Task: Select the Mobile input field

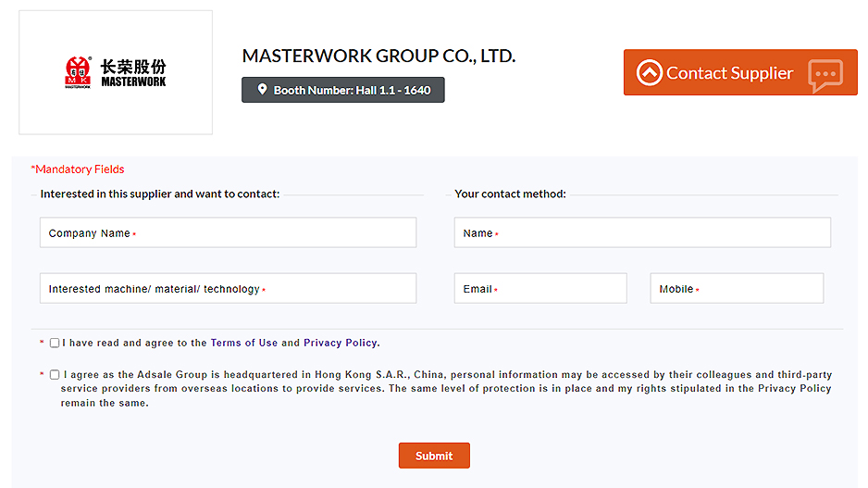Action: [x=737, y=289]
